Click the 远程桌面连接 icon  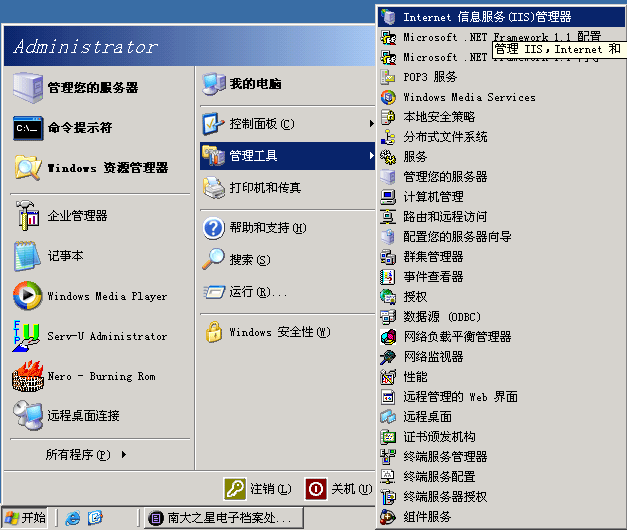click(x=27, y=415)
